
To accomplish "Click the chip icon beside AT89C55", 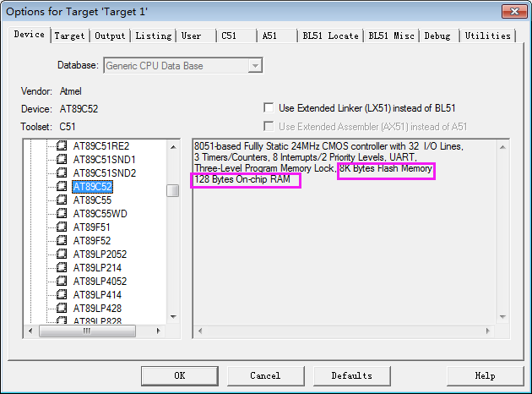I will (x=62, y=200).
